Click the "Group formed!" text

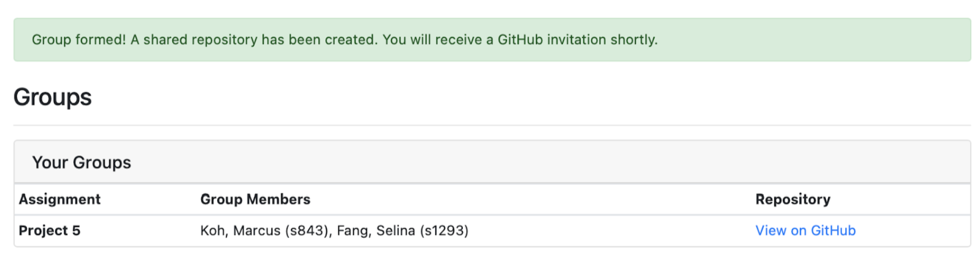(x=78, y=40)
